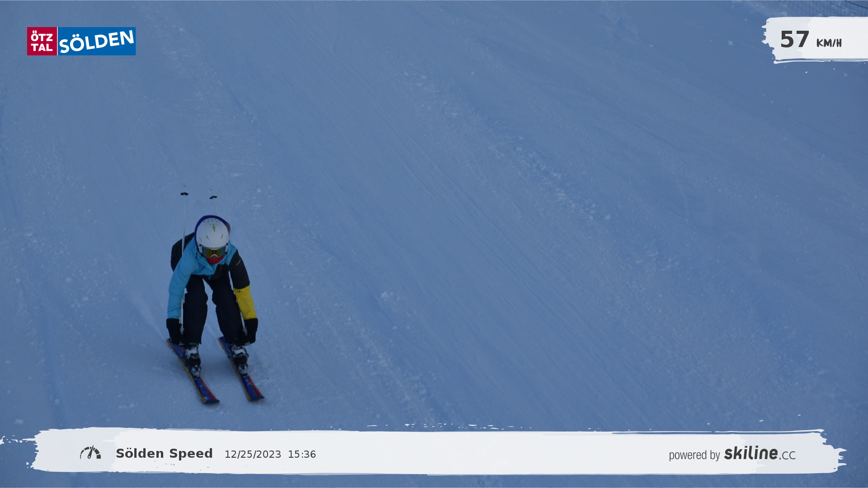The height and width of the screenshot is (488, 868).
Task: Click the tip of the left ski
Action: (211, 400)
